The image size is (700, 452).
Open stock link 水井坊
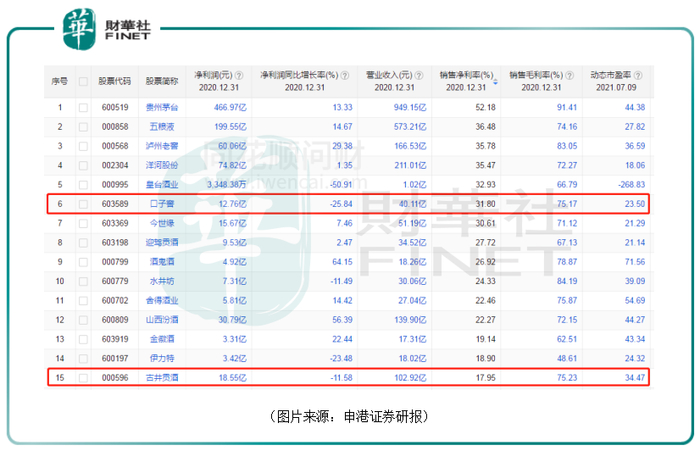tap(162, 281)
